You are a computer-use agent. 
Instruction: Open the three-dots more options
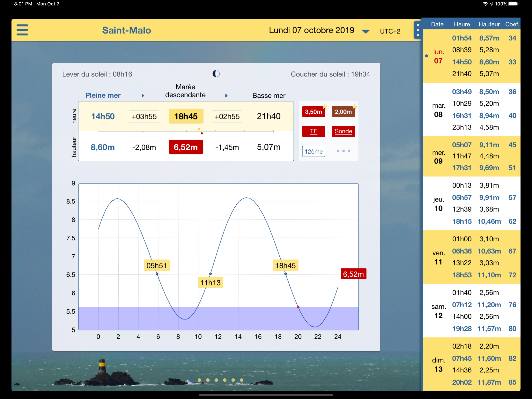tap(343, 151)
